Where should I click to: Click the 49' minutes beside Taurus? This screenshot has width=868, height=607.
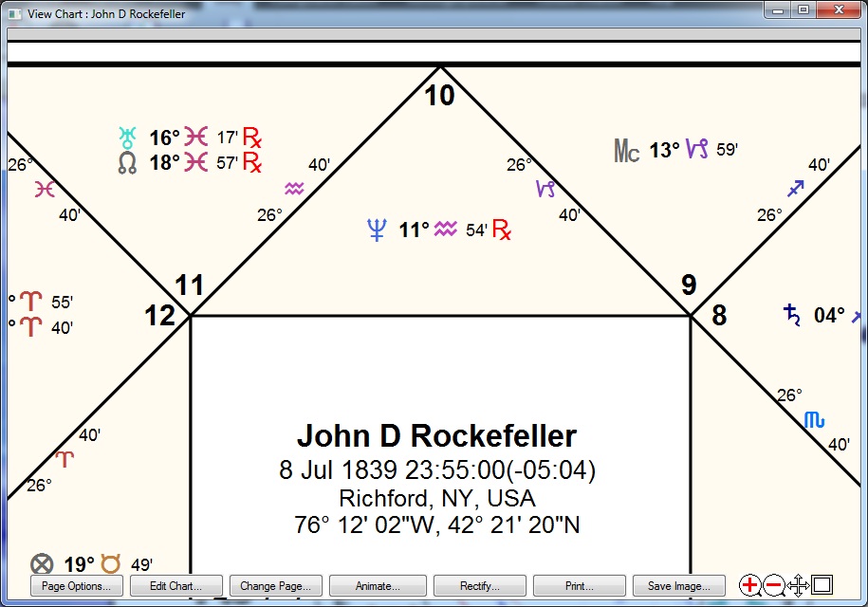pyautogui.click(x=141, y=565)
